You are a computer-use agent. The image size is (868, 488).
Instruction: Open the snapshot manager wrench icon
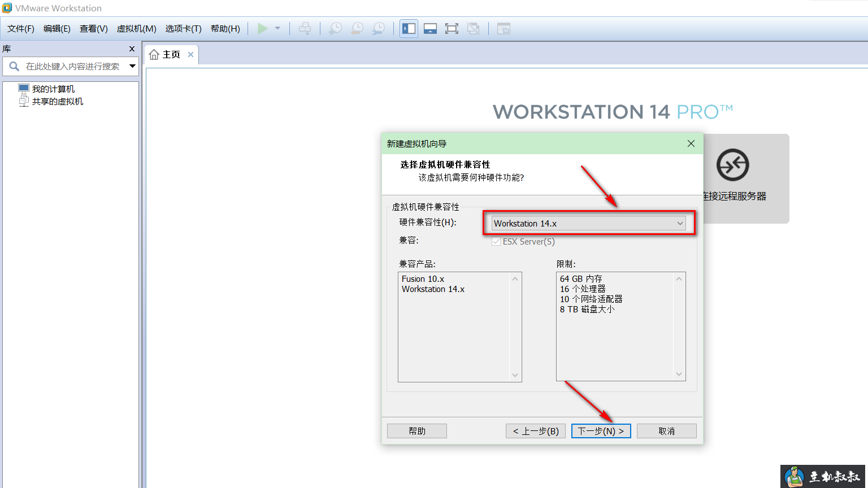tap(379, 29)
